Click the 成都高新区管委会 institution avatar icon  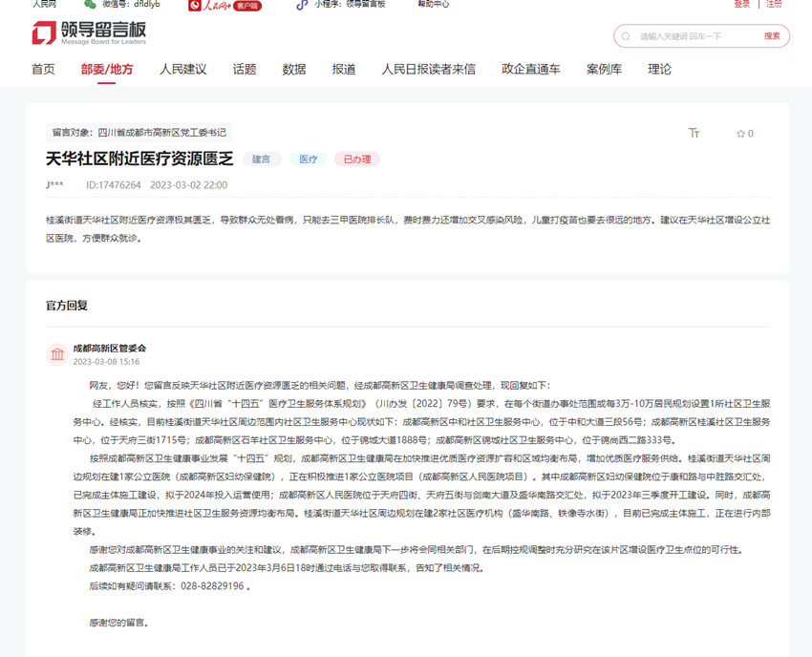point(57,355)
